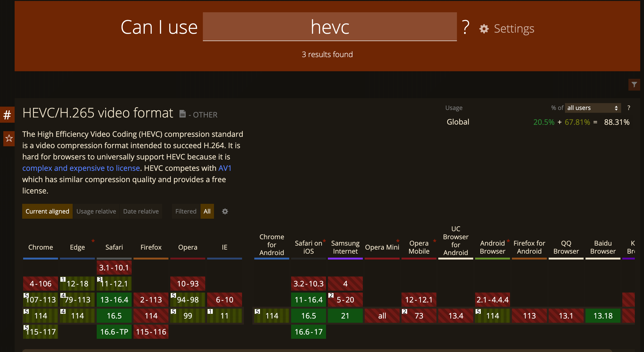Click the 20.5% full support percentage

(544, 122)
